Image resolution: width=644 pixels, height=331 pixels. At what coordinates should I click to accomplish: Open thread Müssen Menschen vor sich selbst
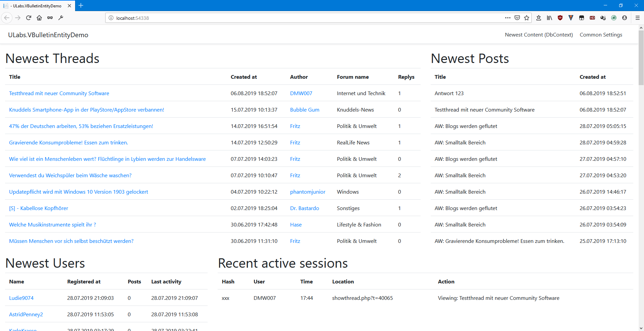(x=71, y=241)
